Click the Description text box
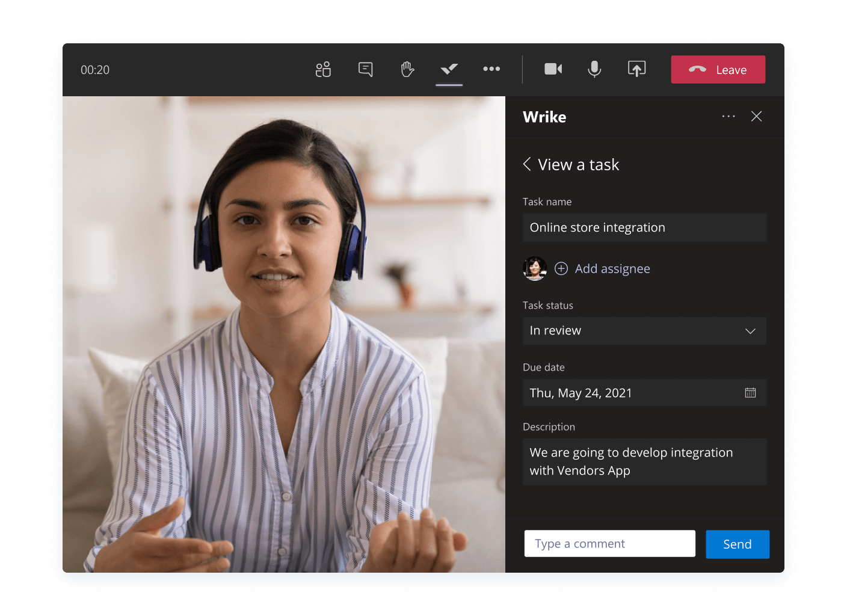The height and width of the screenshot is (616, 847). click(644, 461)
